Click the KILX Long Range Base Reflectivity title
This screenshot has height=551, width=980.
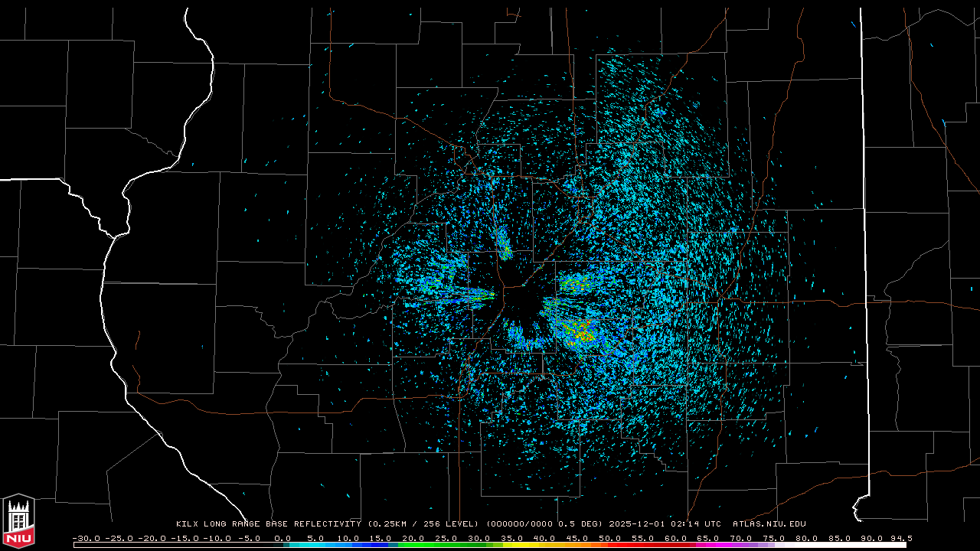coord(269,524)
